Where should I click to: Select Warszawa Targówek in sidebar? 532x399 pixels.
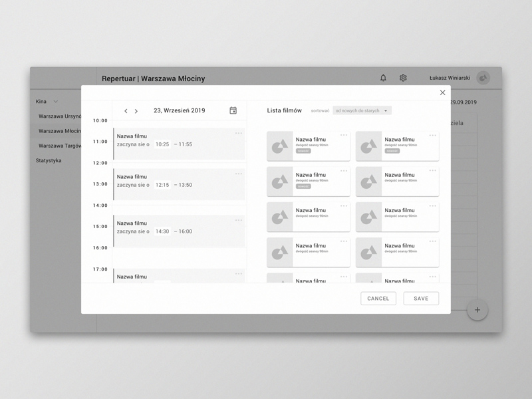pyautogui.click(x=60, y=146)
